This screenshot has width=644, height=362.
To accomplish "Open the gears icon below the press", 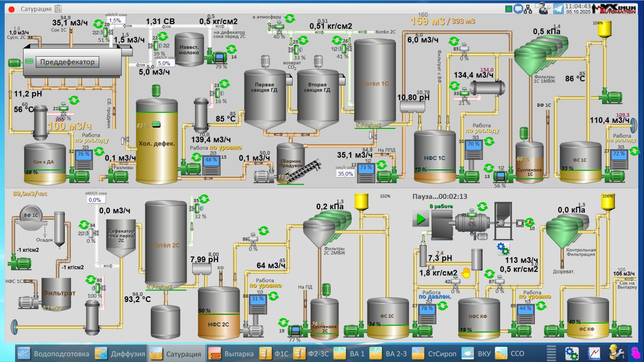I will pyautogui.click(x=503, y=249).
